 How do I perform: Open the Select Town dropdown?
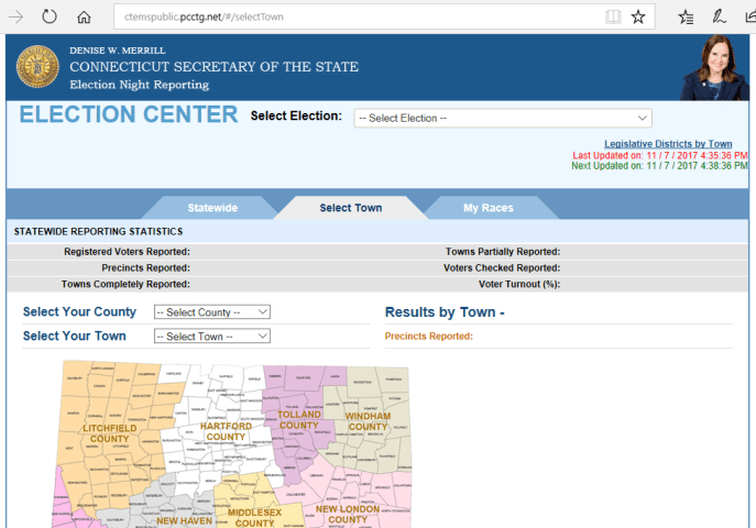212,336
